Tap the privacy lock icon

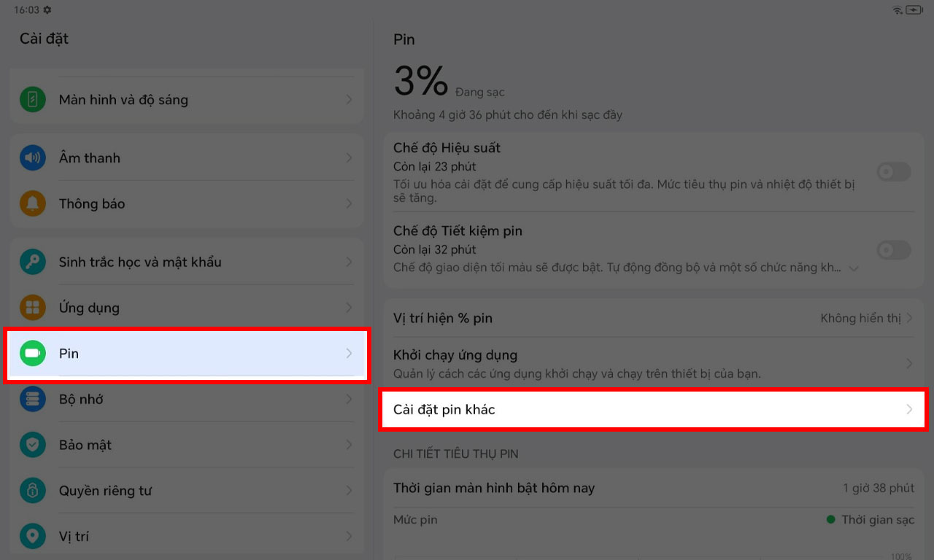coord(33,491)
